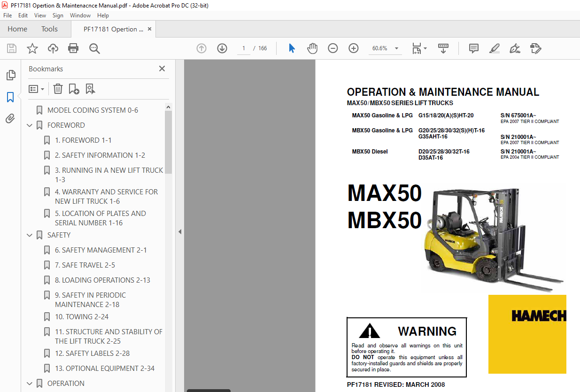Open the sign document tool

coord(515,48)
